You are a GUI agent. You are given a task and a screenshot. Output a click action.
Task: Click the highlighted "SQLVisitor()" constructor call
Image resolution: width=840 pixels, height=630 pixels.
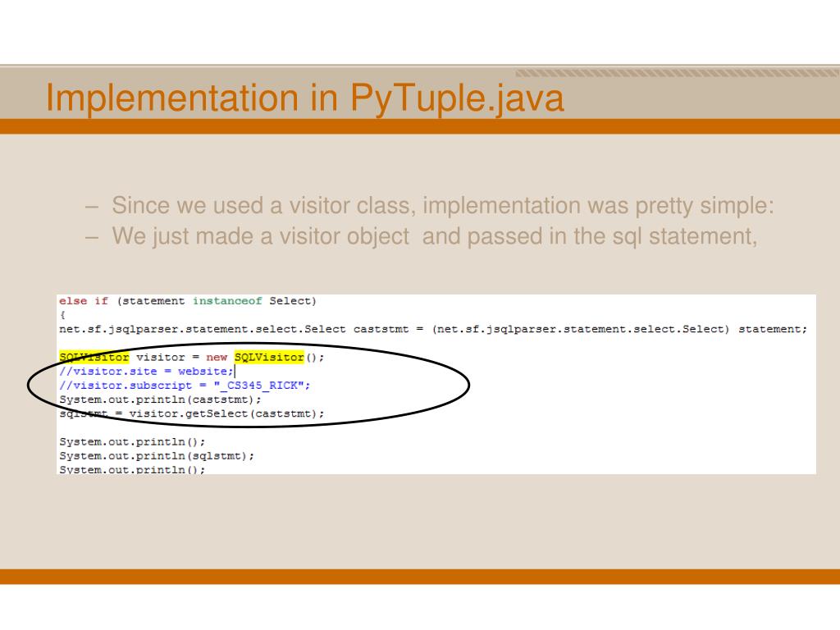[279, 358]
